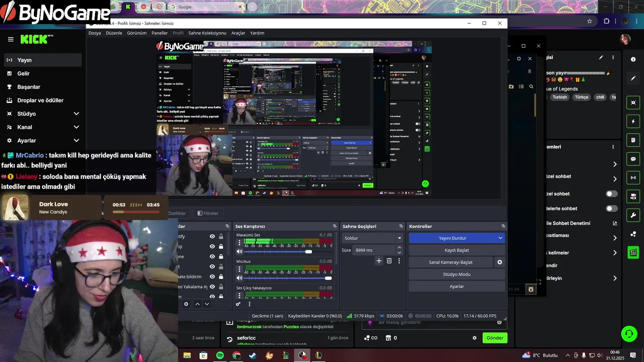
Task: Mute the Masaüstü Ses speaker icon
Action: [239, 251]
